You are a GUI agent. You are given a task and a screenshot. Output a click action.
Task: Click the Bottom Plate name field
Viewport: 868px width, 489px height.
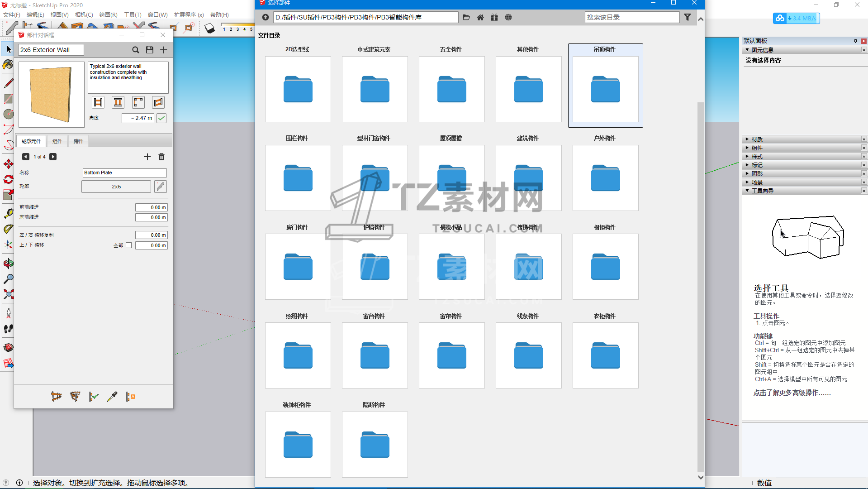pos(125,173)
